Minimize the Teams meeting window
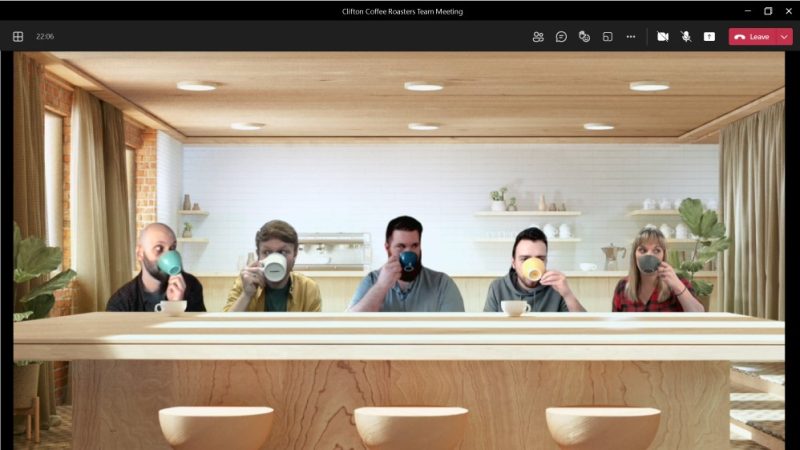The height and width of the screenshot is (450, 800). [741, 11]
